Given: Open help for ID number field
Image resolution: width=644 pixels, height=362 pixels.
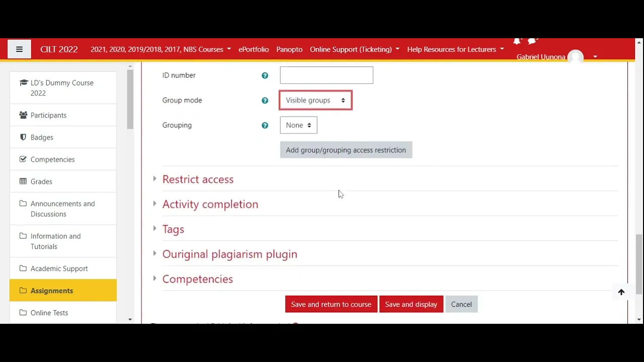Looking at the screenshot, I should tap(265, 75).
